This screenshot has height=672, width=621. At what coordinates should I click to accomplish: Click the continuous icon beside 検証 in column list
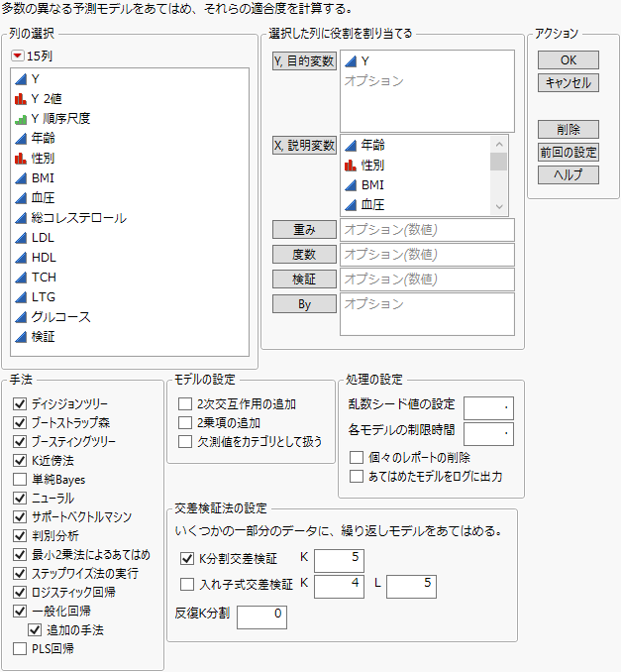[21, 337]
